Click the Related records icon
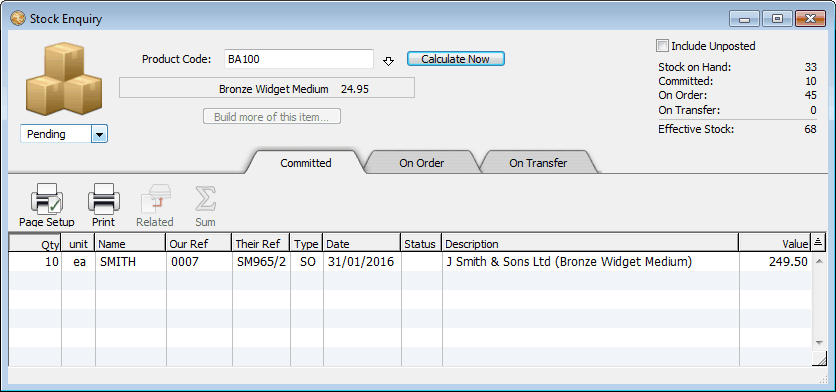 click(x=155, y=199)
